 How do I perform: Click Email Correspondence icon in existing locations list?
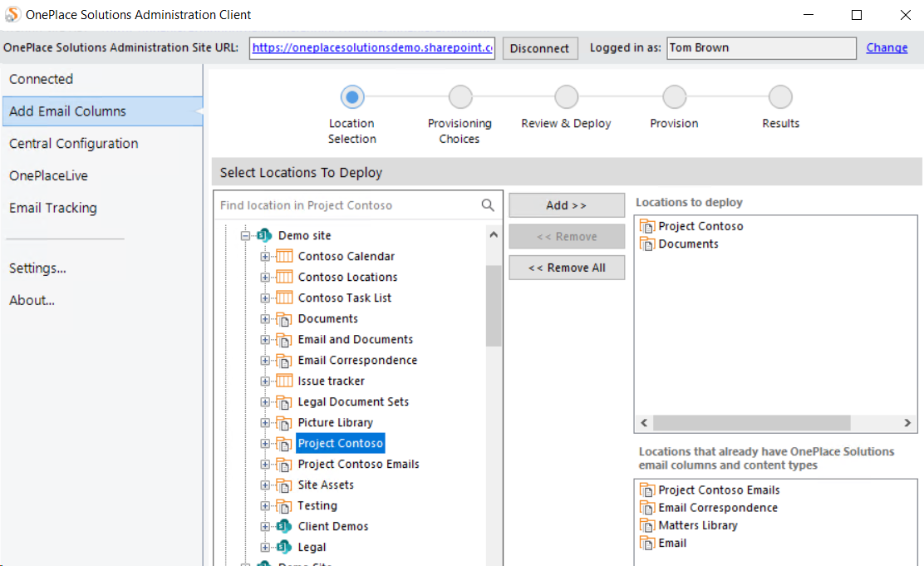(x=647, y=508)
